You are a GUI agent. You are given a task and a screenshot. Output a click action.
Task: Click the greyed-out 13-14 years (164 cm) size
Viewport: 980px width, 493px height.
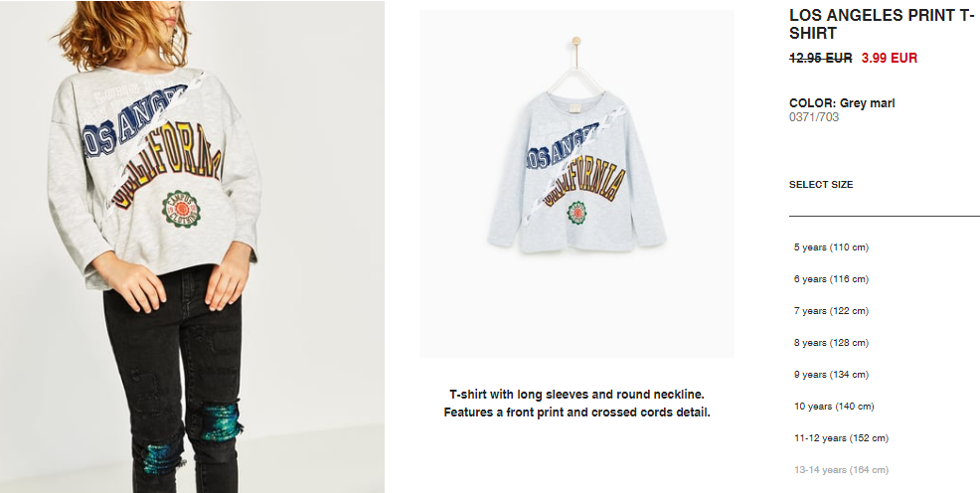point(841,470)
